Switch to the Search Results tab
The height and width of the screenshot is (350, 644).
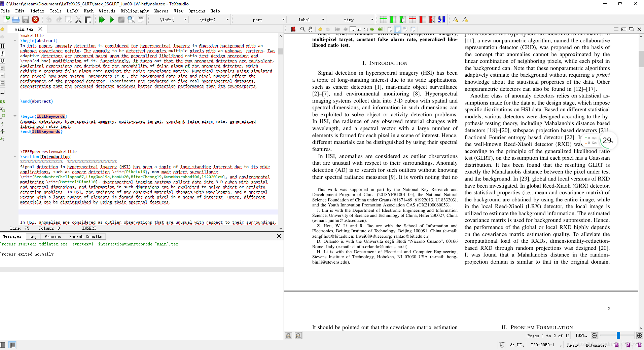pos(85,237)
